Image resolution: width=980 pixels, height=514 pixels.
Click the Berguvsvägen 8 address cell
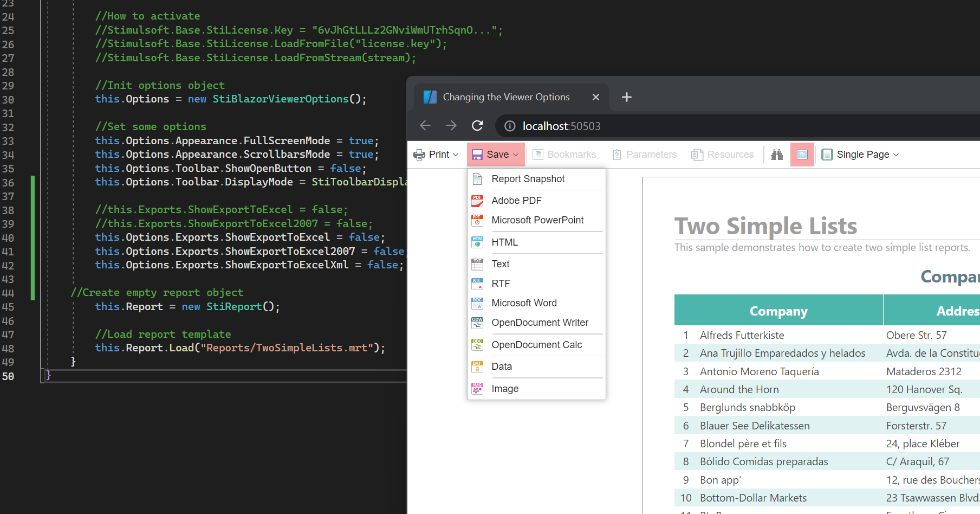[923, 407]
